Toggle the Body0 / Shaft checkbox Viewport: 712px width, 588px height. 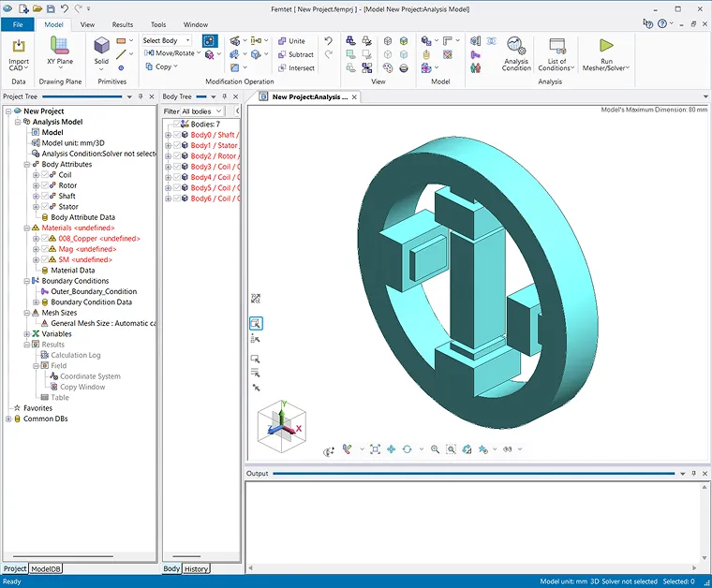[177, 135]
